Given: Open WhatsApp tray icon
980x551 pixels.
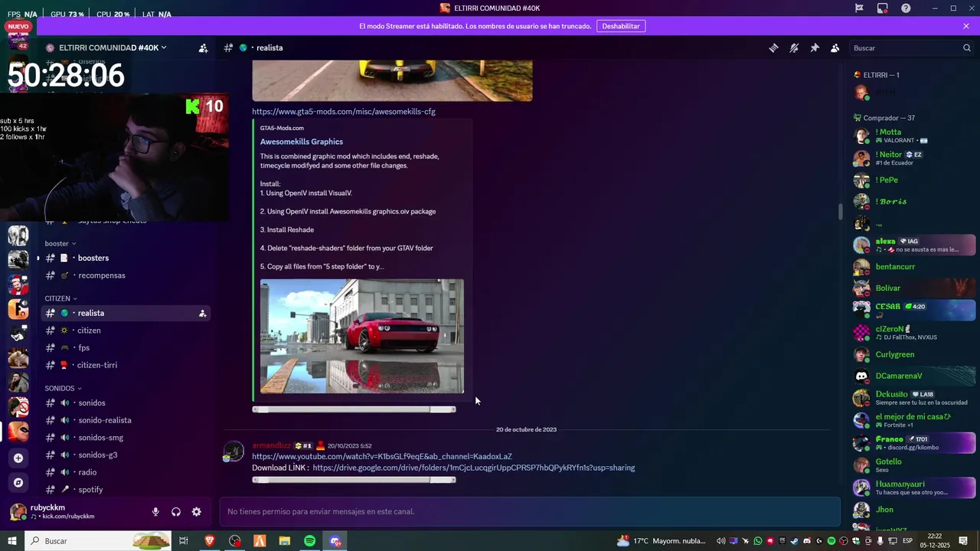Looking at the screenshot, I should point(758,541).
